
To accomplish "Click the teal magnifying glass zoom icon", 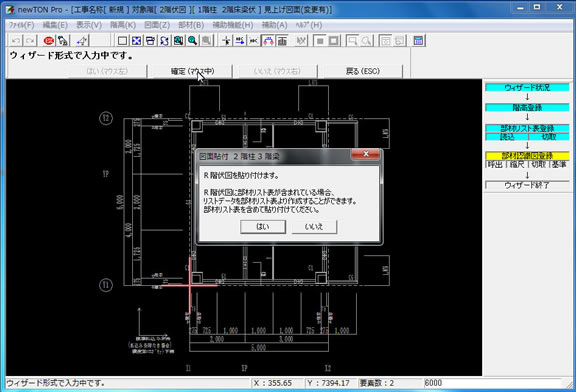I will click(x=192, y=40).
